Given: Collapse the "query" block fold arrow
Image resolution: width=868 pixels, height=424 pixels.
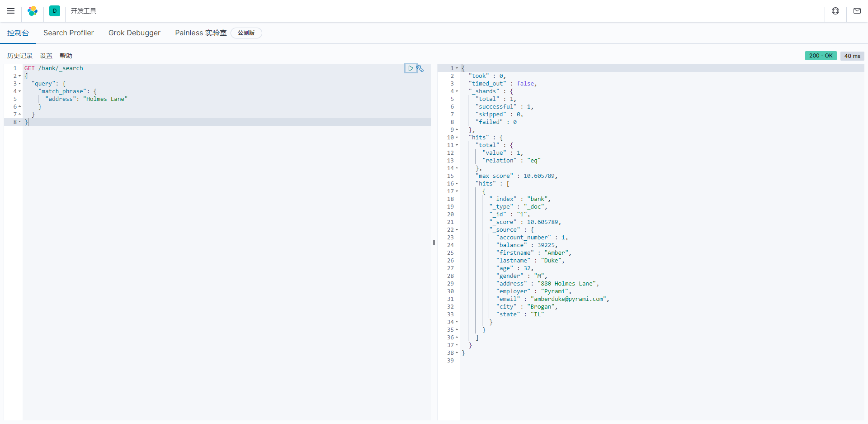Looking at the screenshot, I should click(x=20, y=84).
